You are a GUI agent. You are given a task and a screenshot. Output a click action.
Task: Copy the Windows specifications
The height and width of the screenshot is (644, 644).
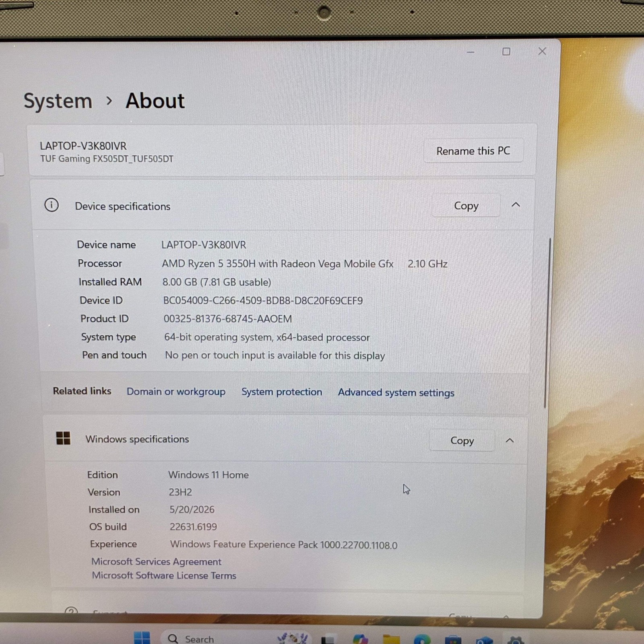click(462, 440)
